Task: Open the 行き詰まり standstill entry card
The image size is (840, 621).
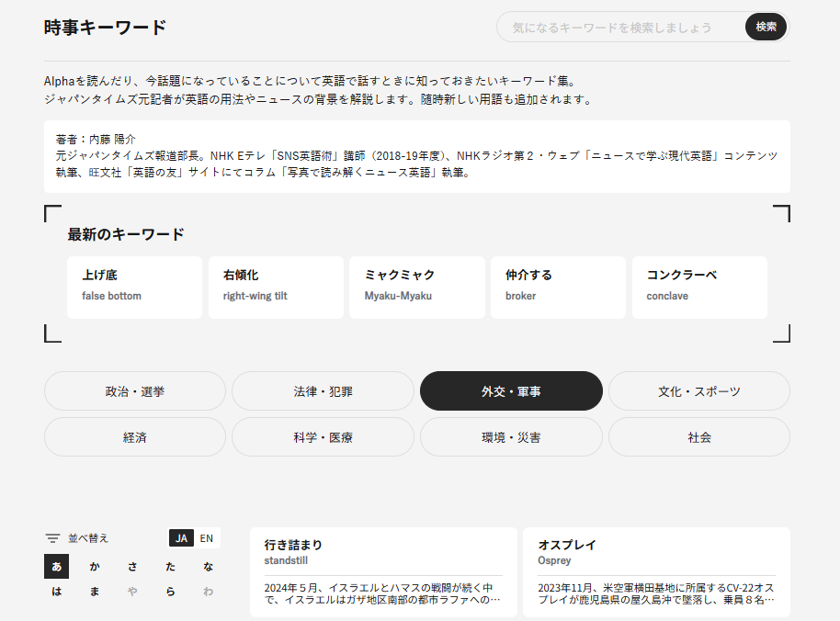Action: click(x=383, y=572)
